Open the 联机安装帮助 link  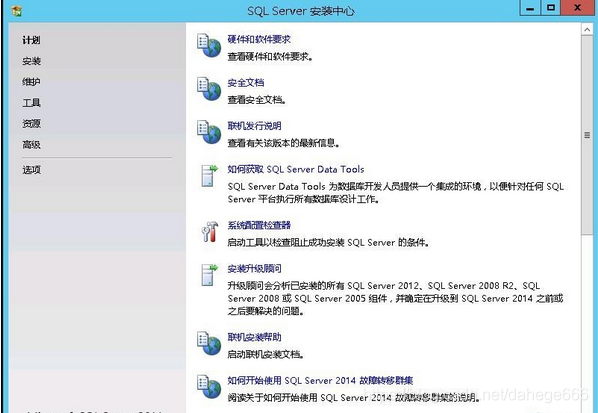point(254,337)
